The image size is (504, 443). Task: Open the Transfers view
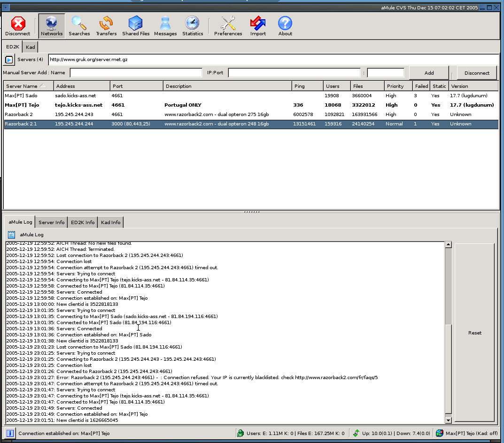(x=106, y=26)
